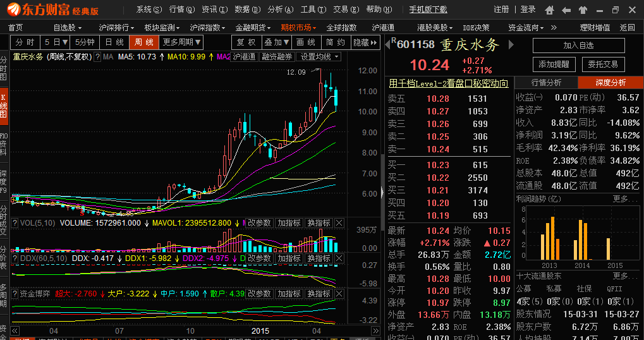Switch chart to 5分钟 period
This screenshot has width=644, height=340.
pos(85,42)
